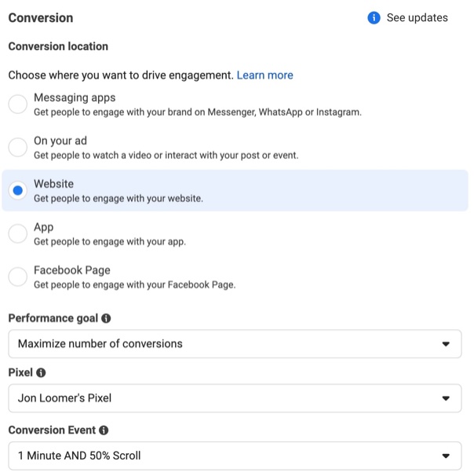
Task: Pick the App conversion location radio button
Action: click(18, 233)
